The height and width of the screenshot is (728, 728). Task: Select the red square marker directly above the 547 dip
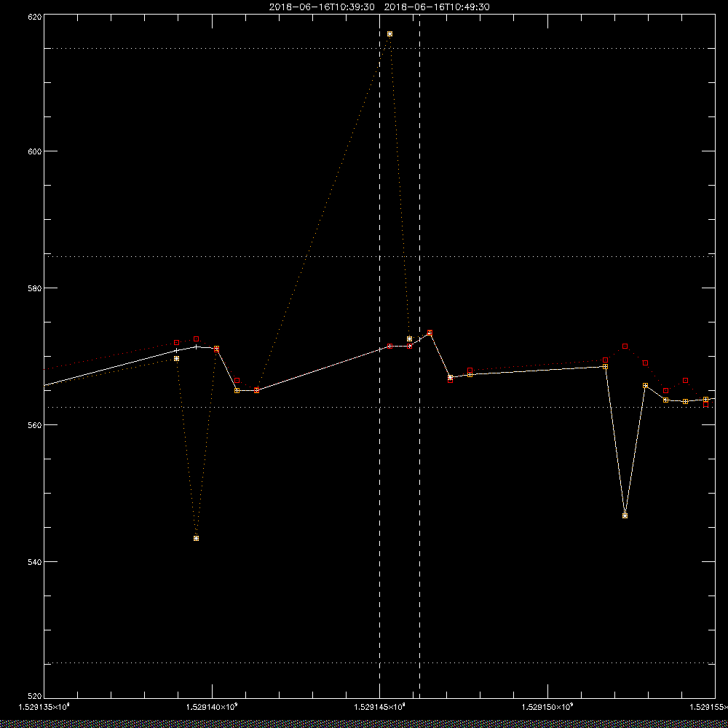(625, 347)
